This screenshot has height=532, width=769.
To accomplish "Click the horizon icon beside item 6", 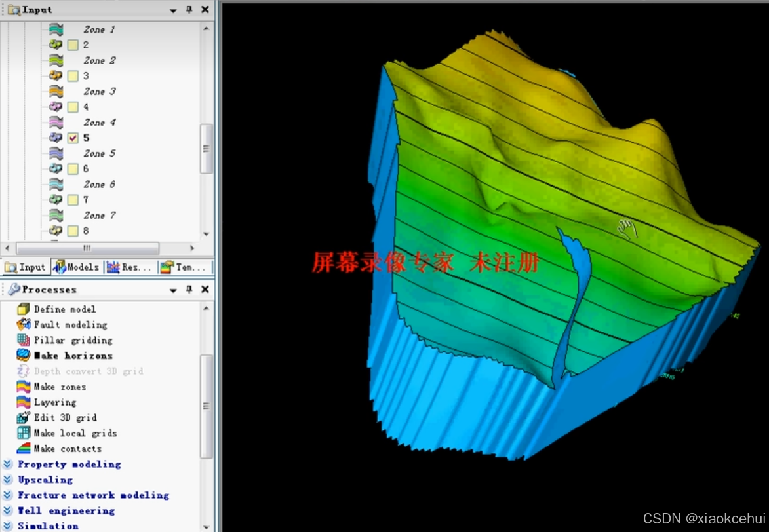I will tap(56, 168).
